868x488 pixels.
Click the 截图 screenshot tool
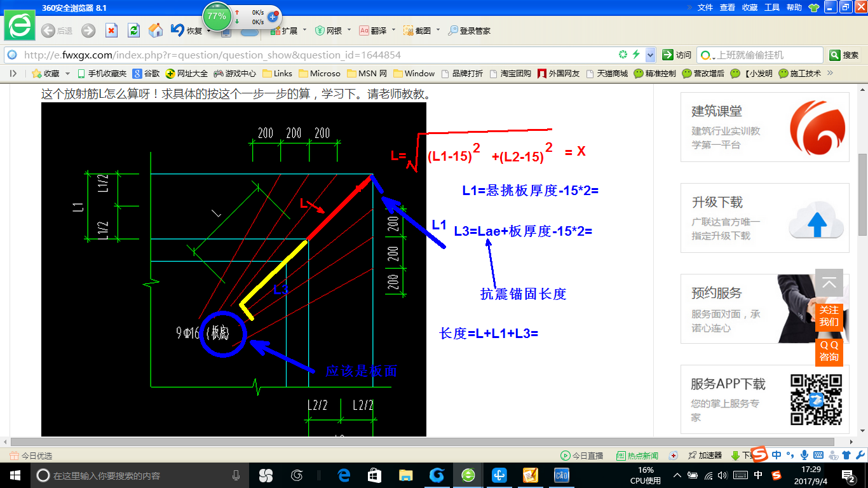pyautogui.click(x=417, y=30)
